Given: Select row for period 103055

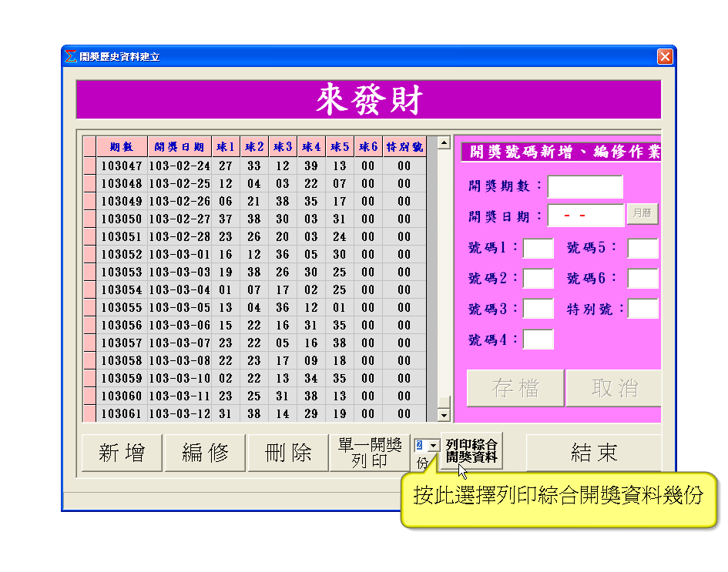Looking at the screenshot, I should point(122,307).
